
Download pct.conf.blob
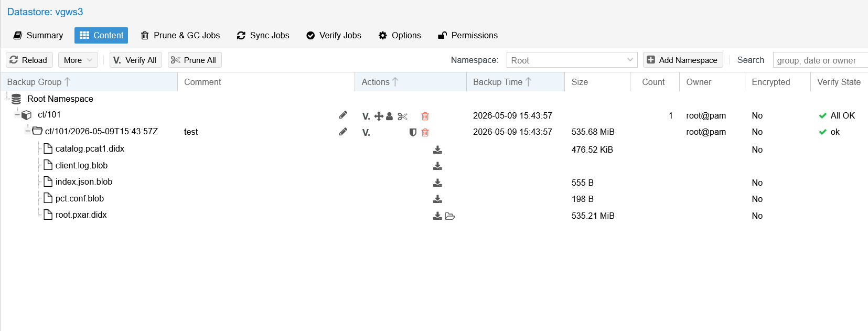coord(437,199)
